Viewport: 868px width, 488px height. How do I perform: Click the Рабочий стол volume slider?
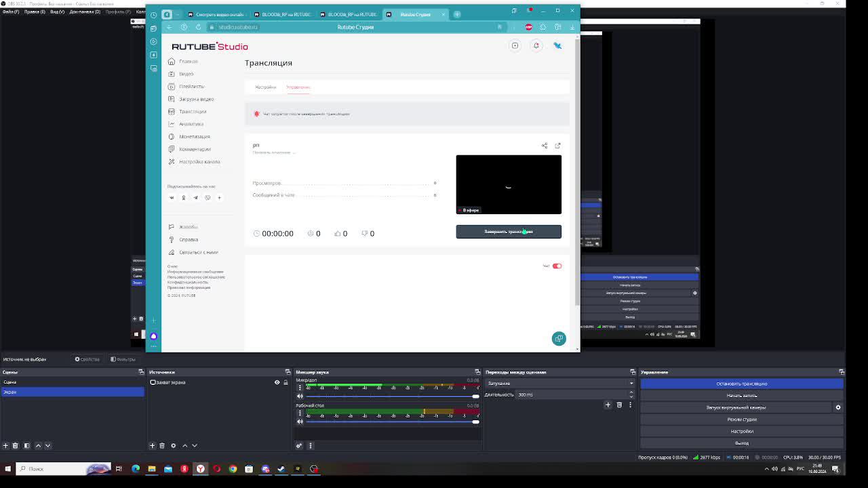393,422
